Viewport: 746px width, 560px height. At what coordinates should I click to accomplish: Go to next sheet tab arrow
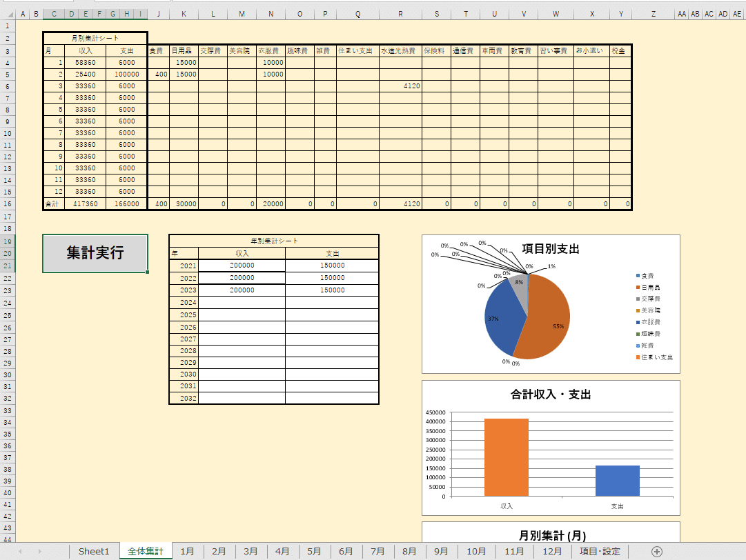point(39,552)
